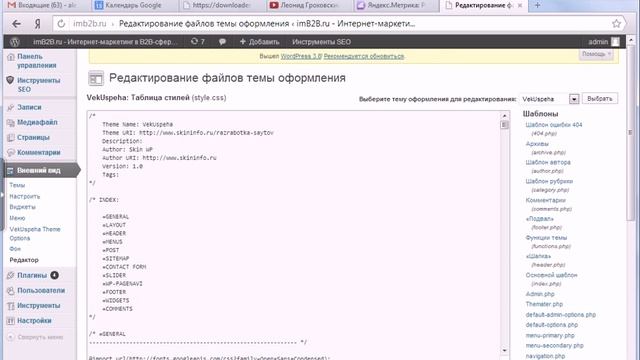Click Плагины plug icon
Viewport: 640px width, 360px height.
(11, 276)
